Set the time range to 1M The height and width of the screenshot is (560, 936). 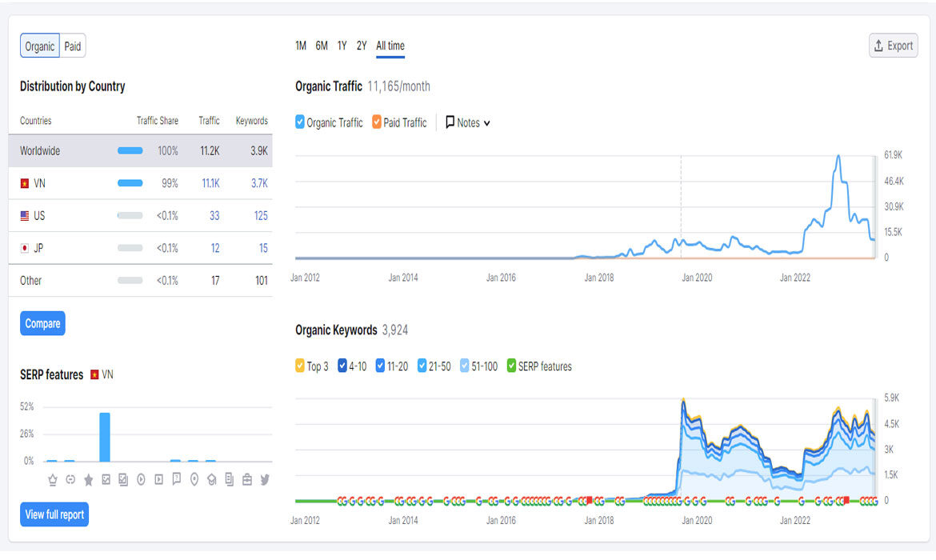click(x=301, y=46)
